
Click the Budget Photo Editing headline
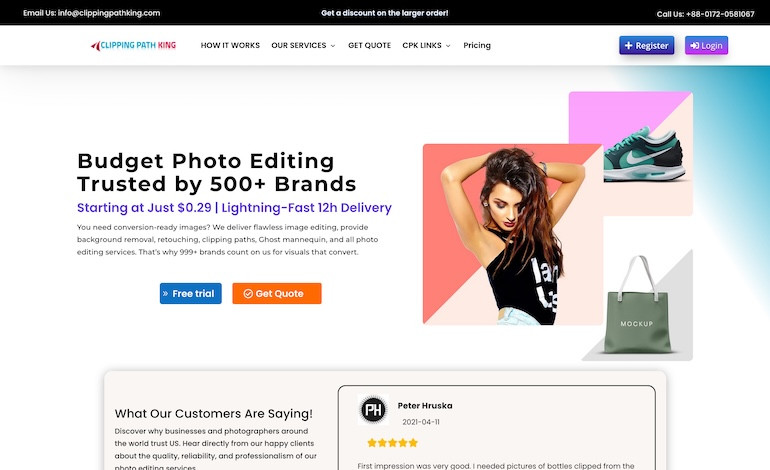[x=217, y=172]
